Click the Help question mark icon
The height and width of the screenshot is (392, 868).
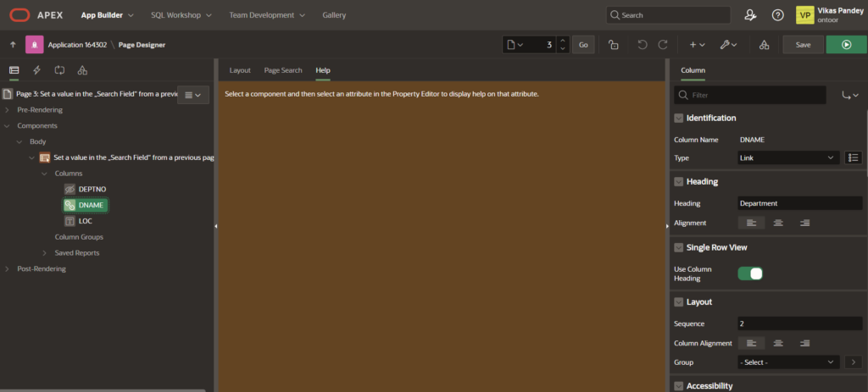click(777, 15)
